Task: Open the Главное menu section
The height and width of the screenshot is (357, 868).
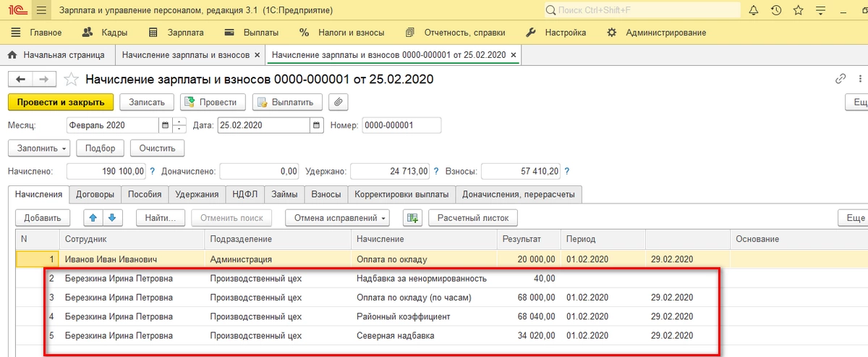Action: pos(38,33)
